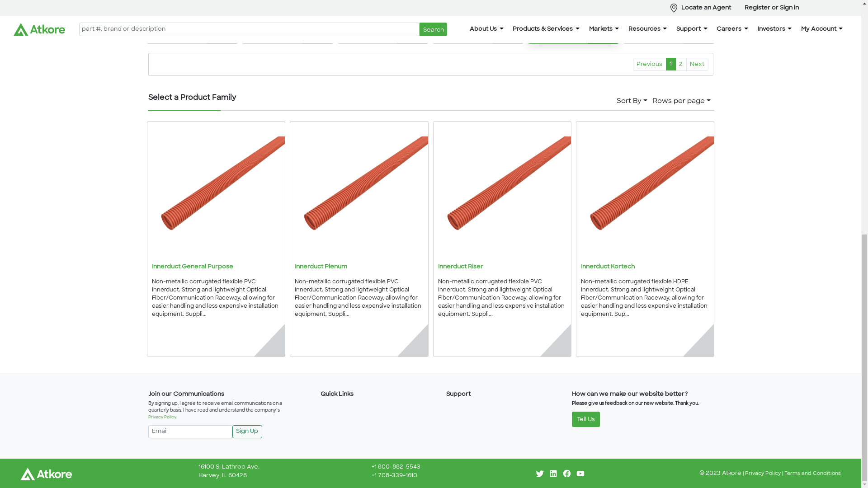Open Atkore Facebook page icon
This screenshot has height=488, width=868.
(567, 474)
